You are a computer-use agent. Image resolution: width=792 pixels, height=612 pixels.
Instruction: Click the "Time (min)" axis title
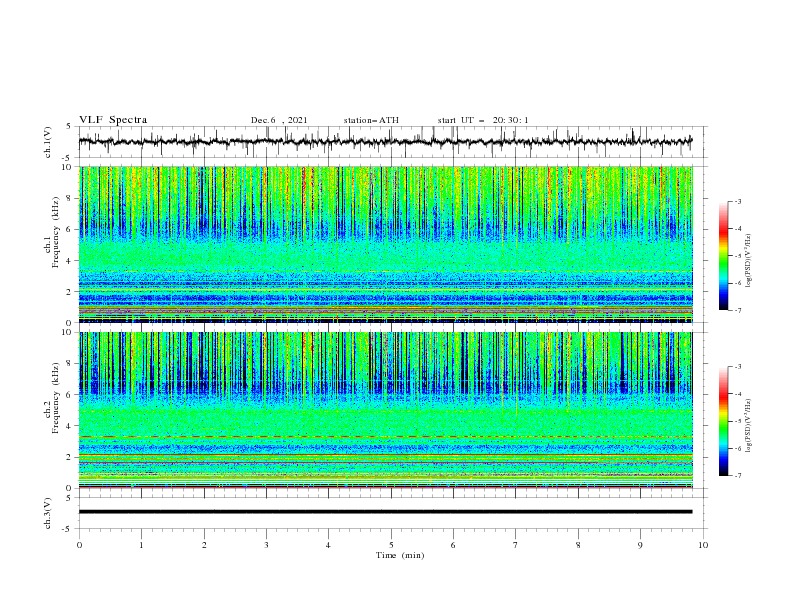click(400, 555)
